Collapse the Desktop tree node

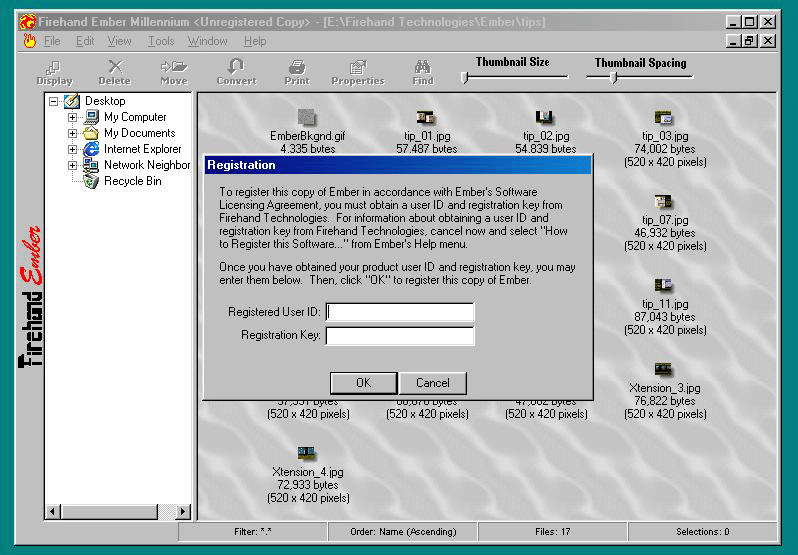tap(54, 101)
